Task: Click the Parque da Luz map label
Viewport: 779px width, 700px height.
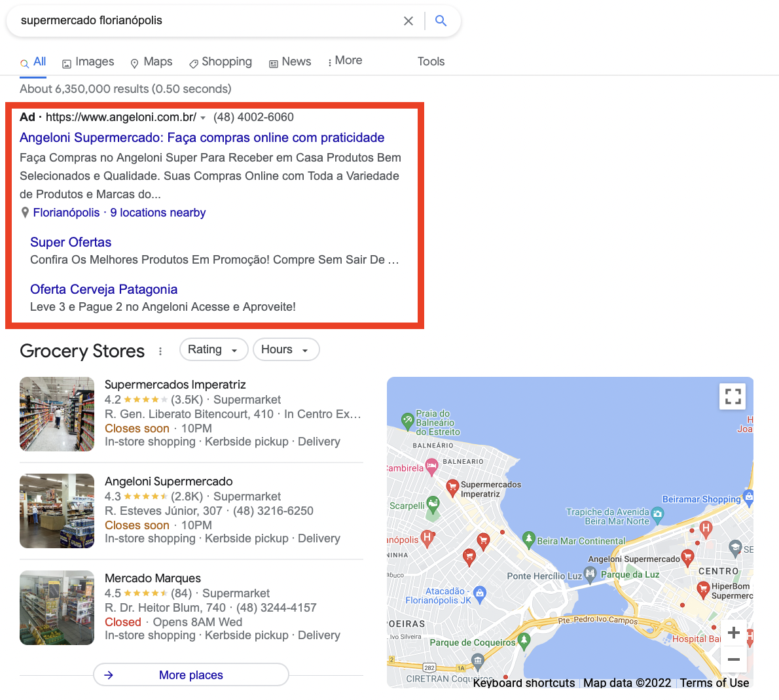Action: click(x=630, y=574)
